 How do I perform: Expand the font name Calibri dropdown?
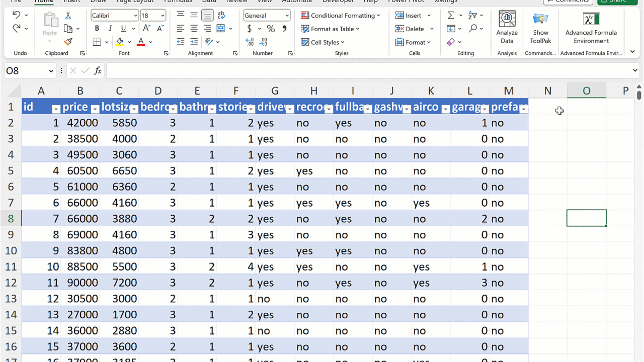tap(135, 16)
